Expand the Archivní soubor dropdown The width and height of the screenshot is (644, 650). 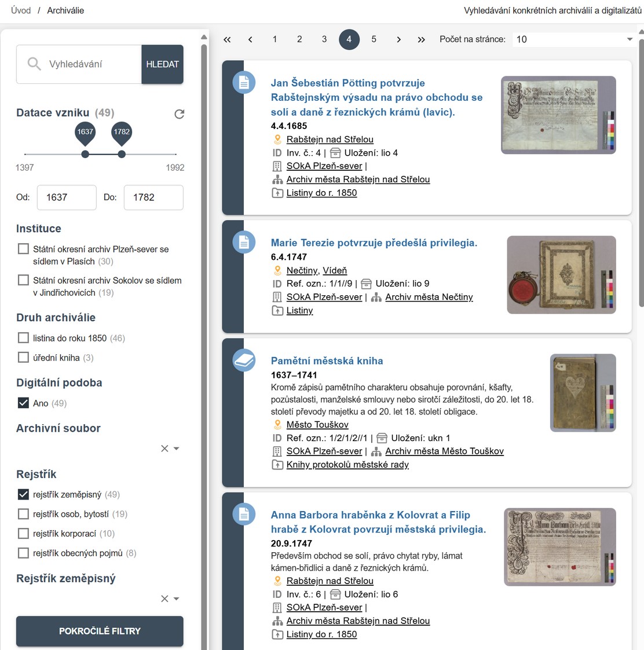pyautogui.click(x=177, y=449)
